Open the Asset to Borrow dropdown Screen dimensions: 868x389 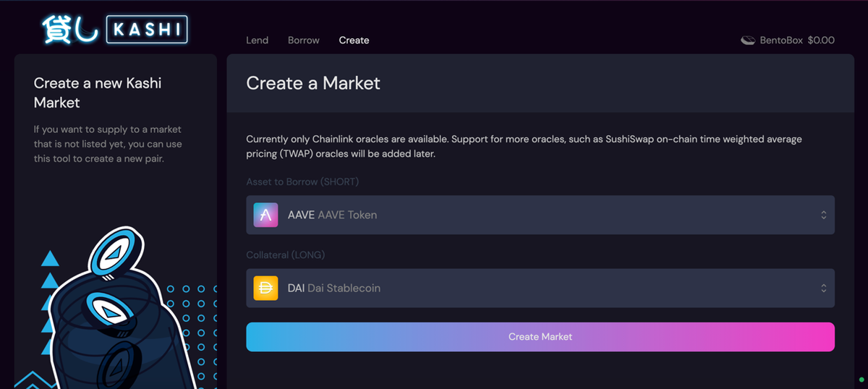point(540,215)
